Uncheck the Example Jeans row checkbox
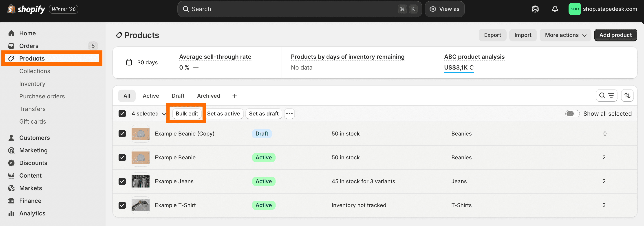This screenshot has width=644, height=226. coord(122,181)
